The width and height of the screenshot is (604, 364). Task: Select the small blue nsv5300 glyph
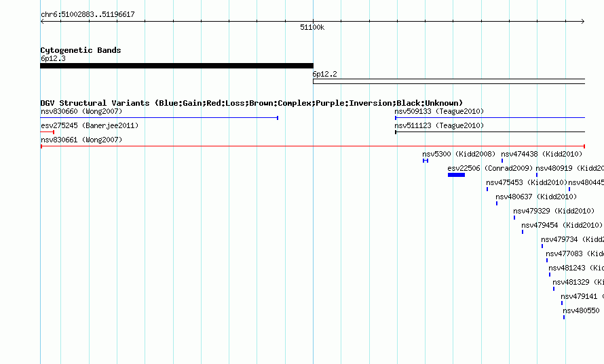click(426, 161)
